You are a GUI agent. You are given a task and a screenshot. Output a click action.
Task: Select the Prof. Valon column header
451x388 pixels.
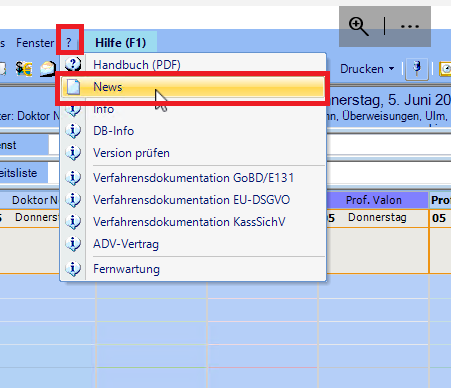(x=374, y=200)
